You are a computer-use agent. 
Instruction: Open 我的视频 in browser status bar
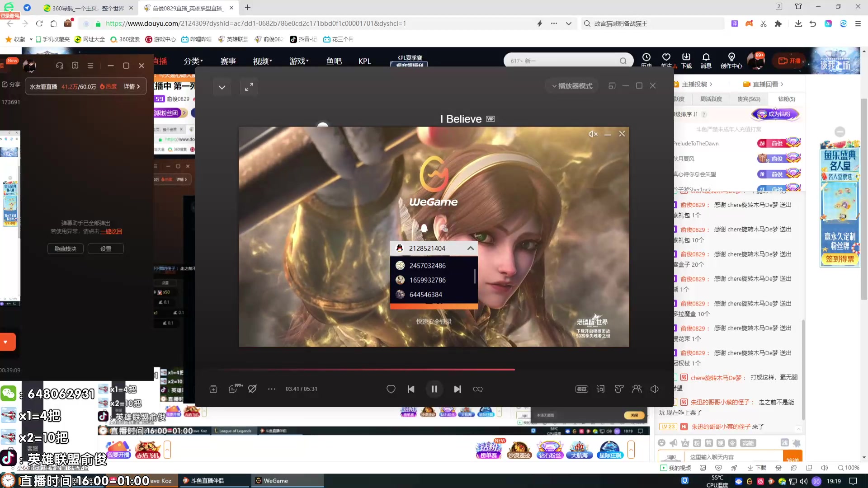(x=676, y=468)
